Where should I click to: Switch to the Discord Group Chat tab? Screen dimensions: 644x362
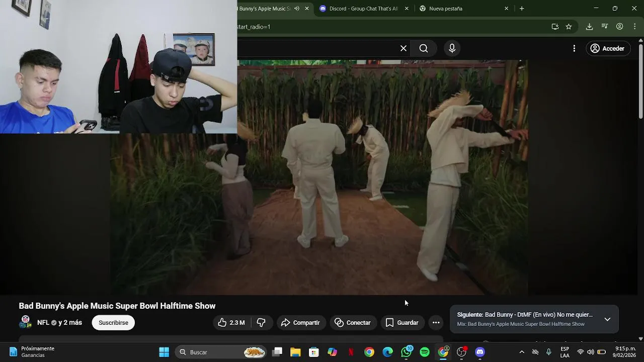click(364, 9)
